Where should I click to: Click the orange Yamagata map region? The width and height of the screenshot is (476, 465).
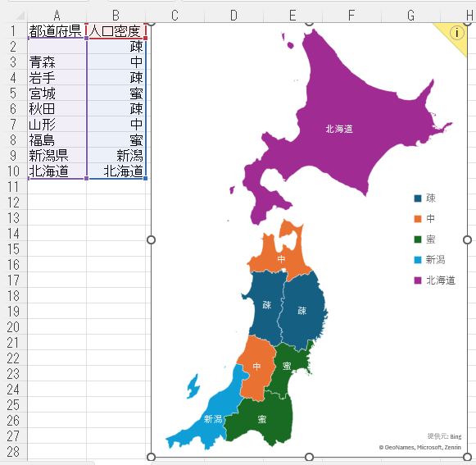click(x=256, y=367)
